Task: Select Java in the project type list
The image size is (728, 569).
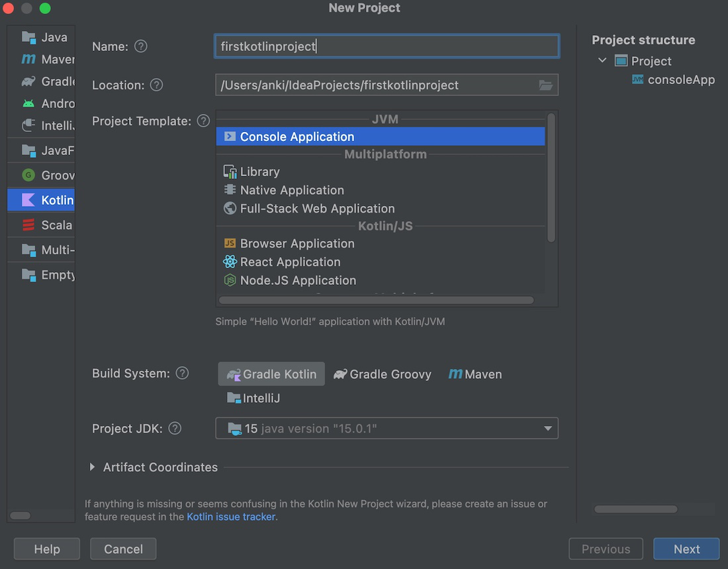Action: tap(41, 37)
